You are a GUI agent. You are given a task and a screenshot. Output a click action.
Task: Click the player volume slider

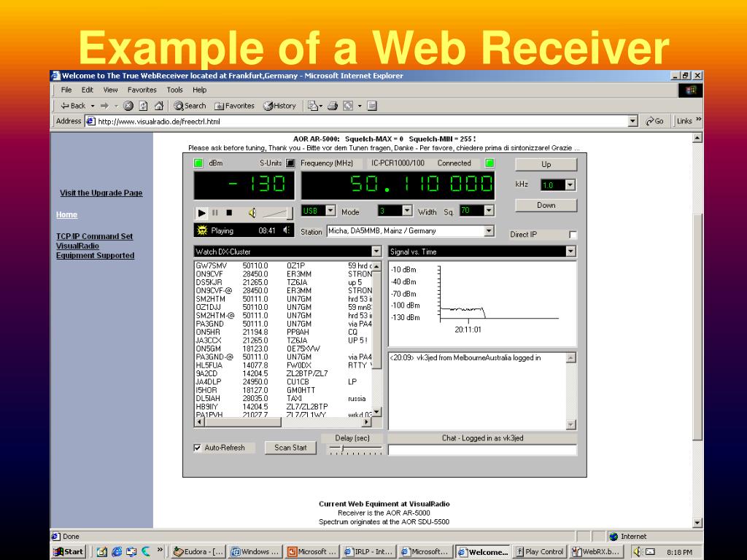coord(277,214)
